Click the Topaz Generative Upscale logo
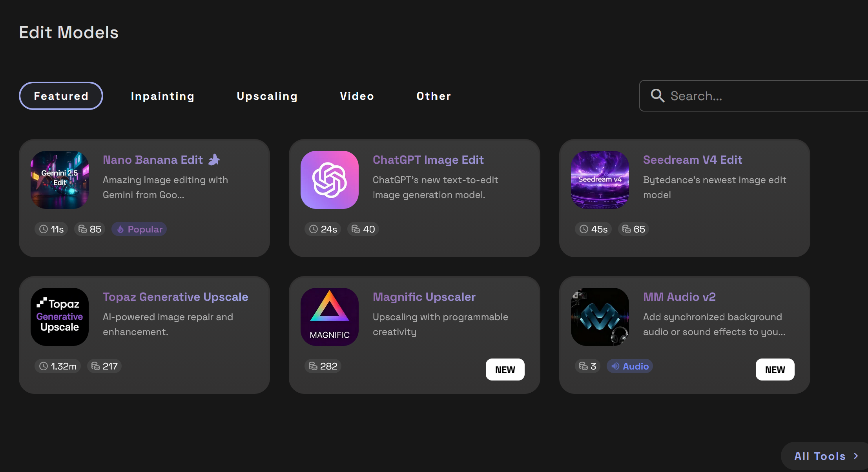This screenshot has width=868, height=472. click(60, 317)
